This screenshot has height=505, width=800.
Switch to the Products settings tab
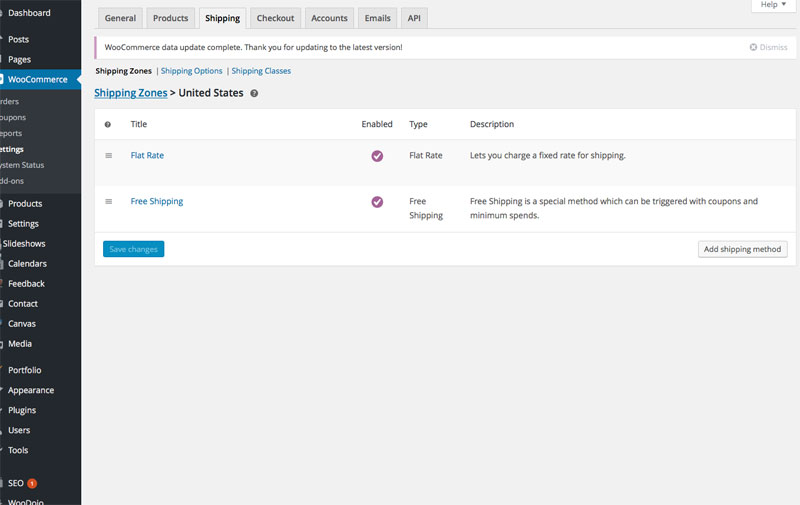click(170, 18)
